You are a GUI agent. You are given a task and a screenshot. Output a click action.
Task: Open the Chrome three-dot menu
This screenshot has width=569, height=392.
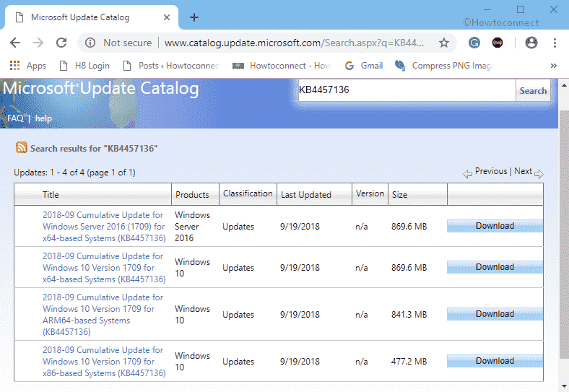coord(555,43)
